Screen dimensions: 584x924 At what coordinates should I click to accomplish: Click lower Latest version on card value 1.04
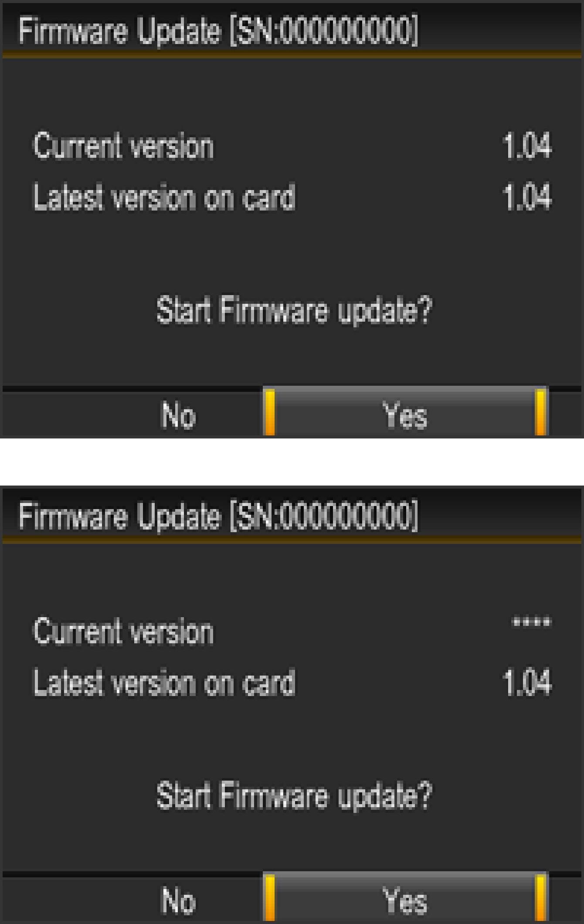pos(527,683)
